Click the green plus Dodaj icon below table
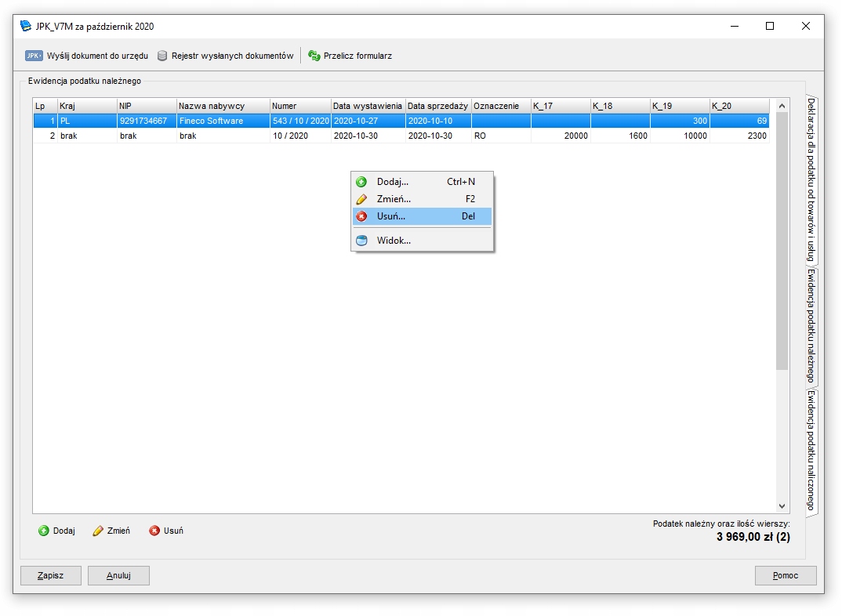The height and width of the screenshot is (616, 842). point(44,531)
